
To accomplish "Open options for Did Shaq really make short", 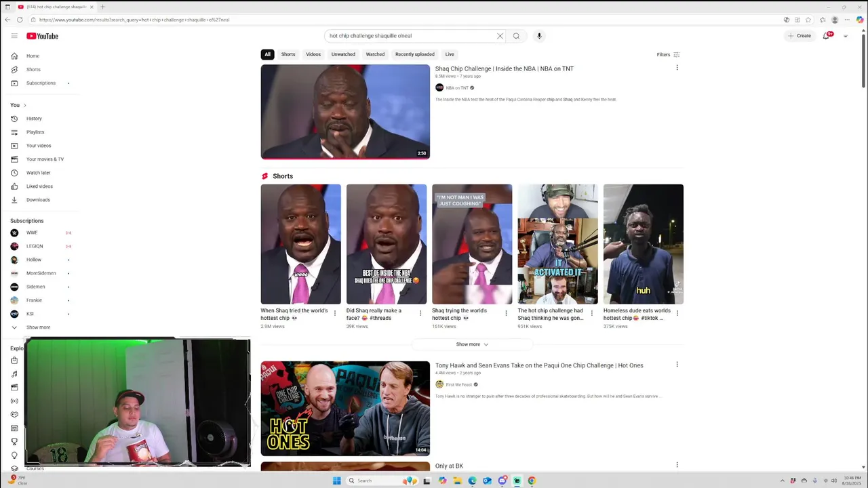I will click(420, 313).
